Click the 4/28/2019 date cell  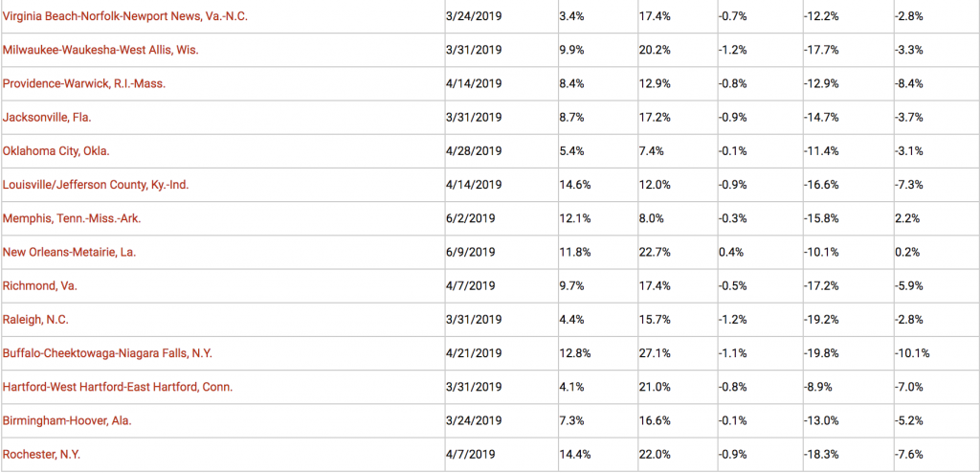(x=474, y=151)
